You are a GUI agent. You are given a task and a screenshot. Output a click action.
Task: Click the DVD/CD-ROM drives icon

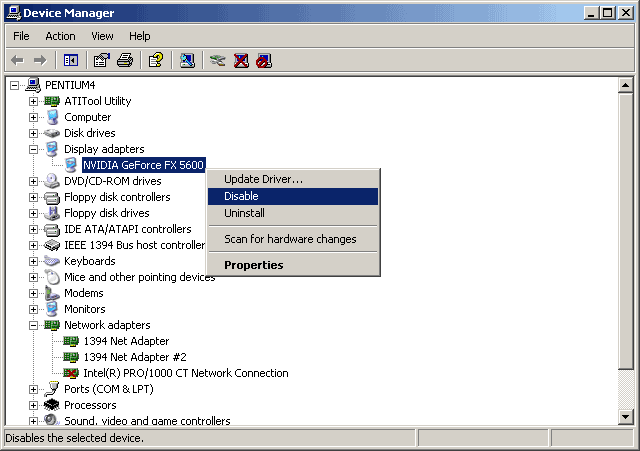pyautogui.click(x=52, y=181)
